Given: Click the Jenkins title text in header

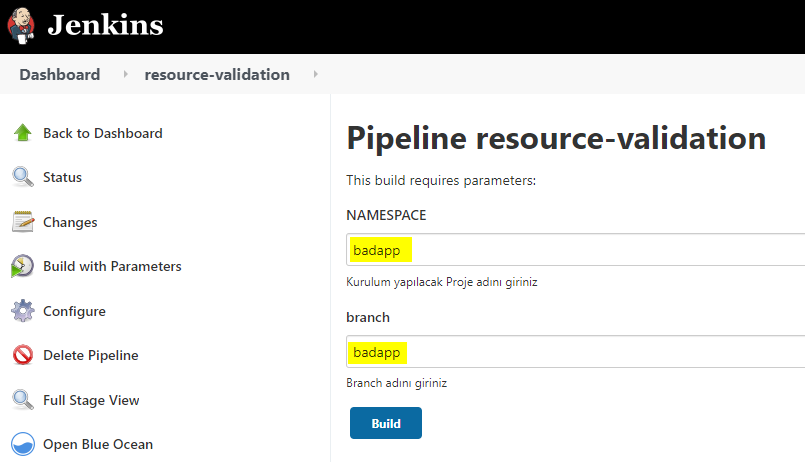Looking at the screenshot, I should click(x=105, y=25).
